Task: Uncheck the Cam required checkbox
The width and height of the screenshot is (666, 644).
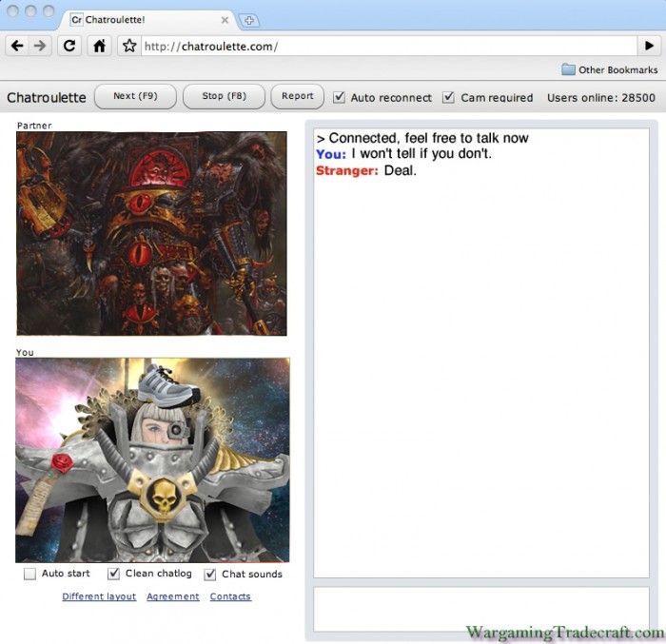Action: pos(448,97)
